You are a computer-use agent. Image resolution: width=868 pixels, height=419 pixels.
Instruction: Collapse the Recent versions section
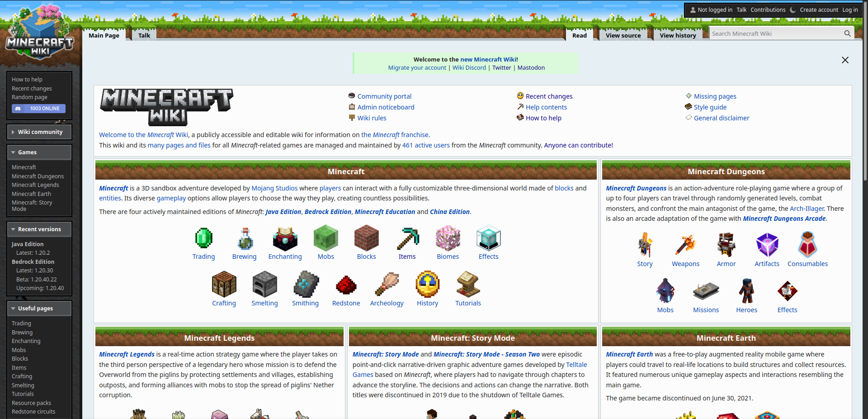(x=39, y=229)
